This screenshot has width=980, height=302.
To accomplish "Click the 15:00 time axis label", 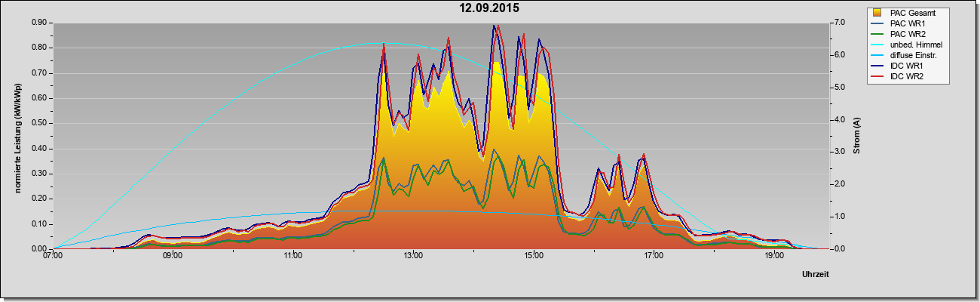I will [x=533, y=257].
